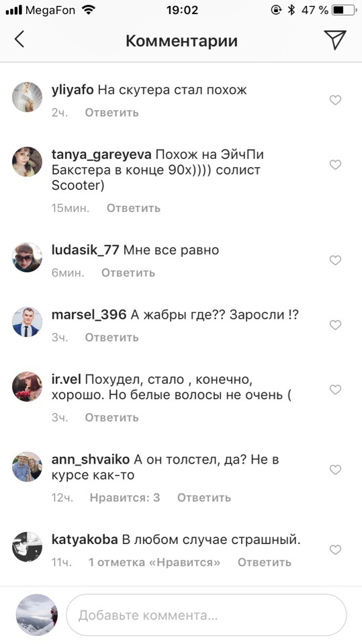Reply to ludasik_77 using Ответить
362x644 pixels.
[x=128, y=273]
